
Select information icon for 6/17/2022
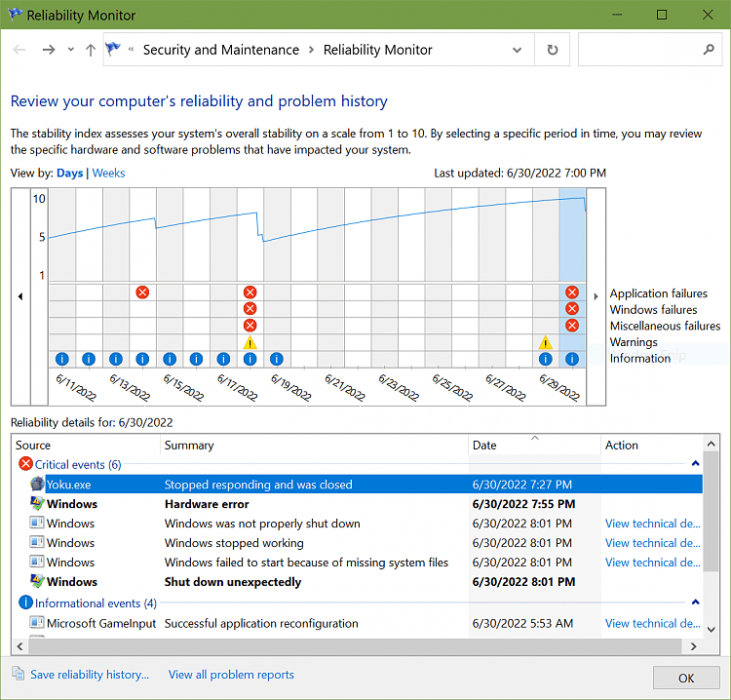click(x=223, y=359)
